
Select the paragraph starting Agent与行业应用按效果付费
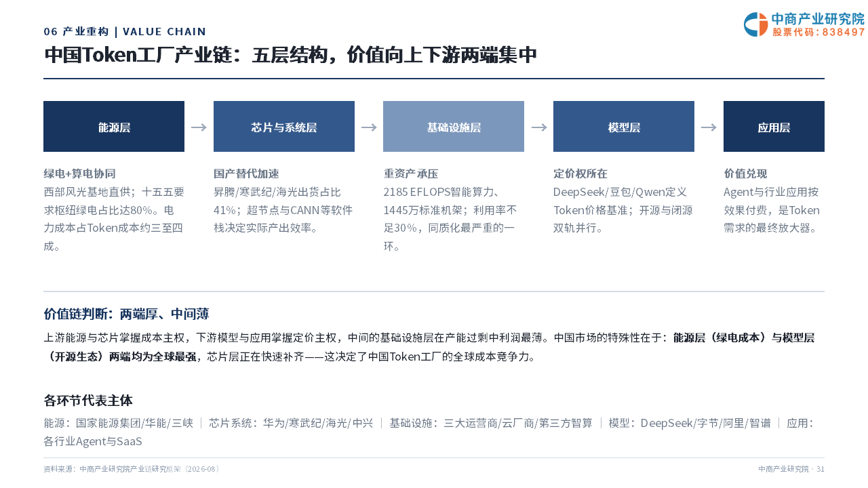[x=772, y=210]
